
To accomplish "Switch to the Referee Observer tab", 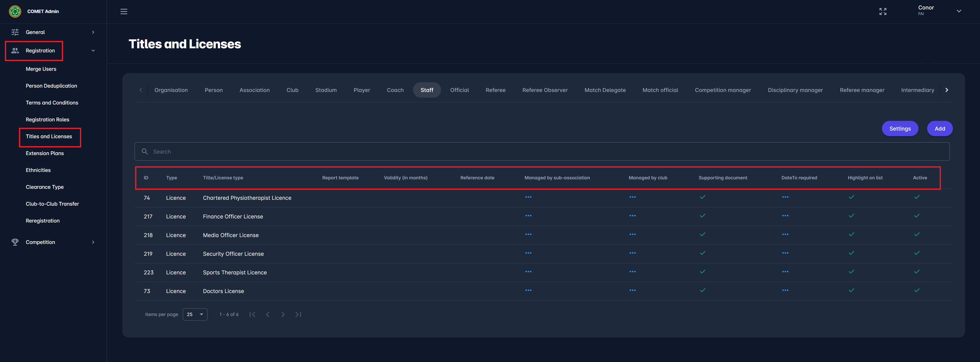I will coord(545,90).
